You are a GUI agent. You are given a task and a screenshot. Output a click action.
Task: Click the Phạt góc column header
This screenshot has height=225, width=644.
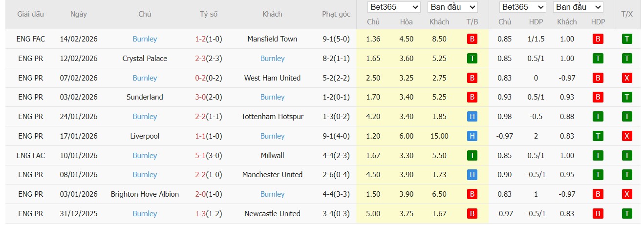point(336,14)
